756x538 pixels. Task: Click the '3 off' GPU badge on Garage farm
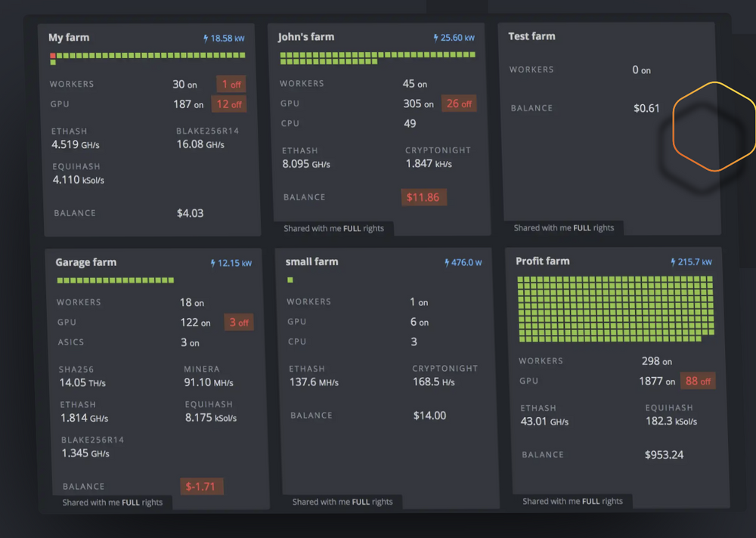[x=238, y=322]
